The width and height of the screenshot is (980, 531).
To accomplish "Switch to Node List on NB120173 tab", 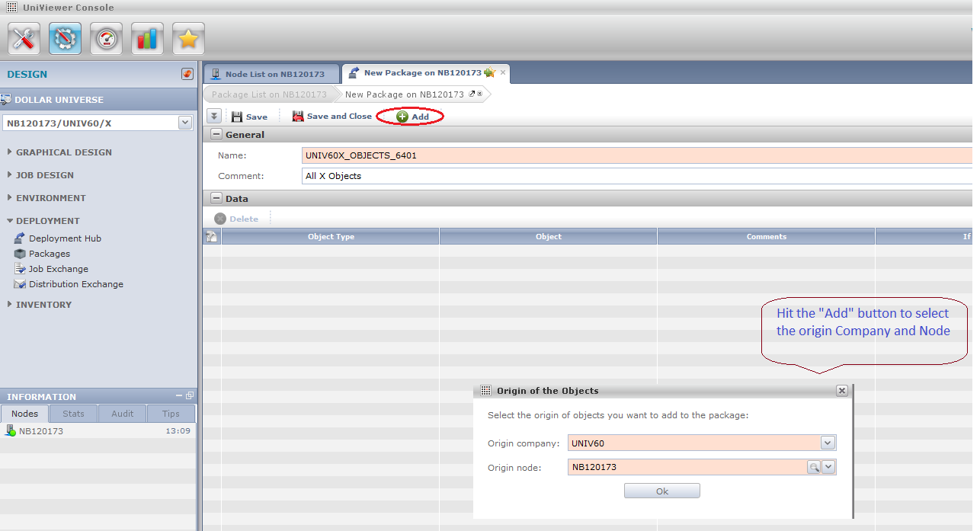I will coord(271,74).
